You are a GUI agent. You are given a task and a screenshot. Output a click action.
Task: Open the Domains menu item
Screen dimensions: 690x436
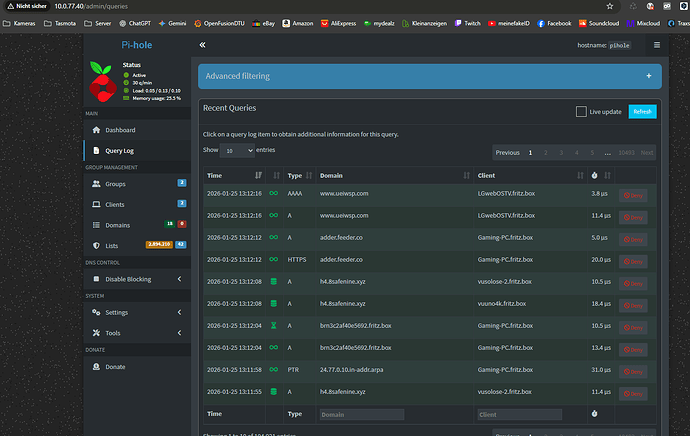tap(137, 225)
